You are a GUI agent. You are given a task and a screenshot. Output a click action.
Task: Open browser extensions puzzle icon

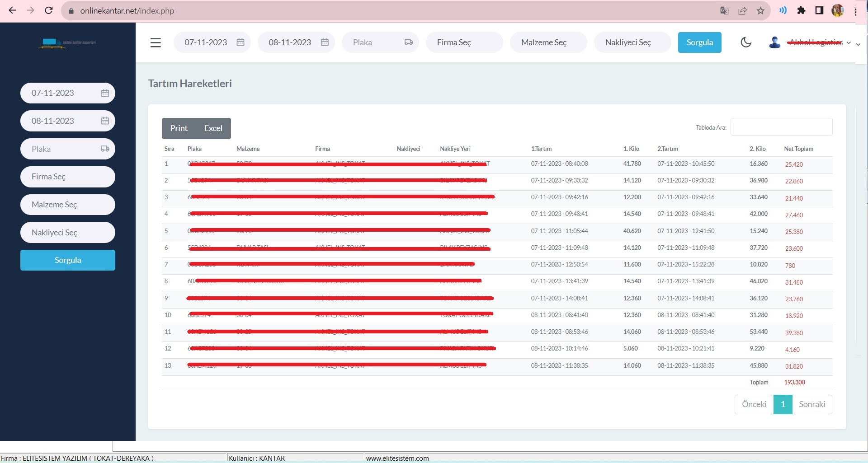coord(801,10)
